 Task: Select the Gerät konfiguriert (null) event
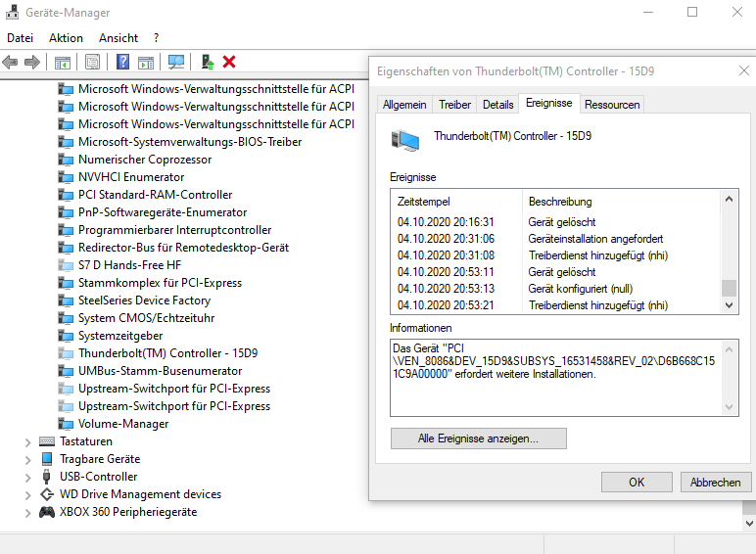(x=556, y=289)
